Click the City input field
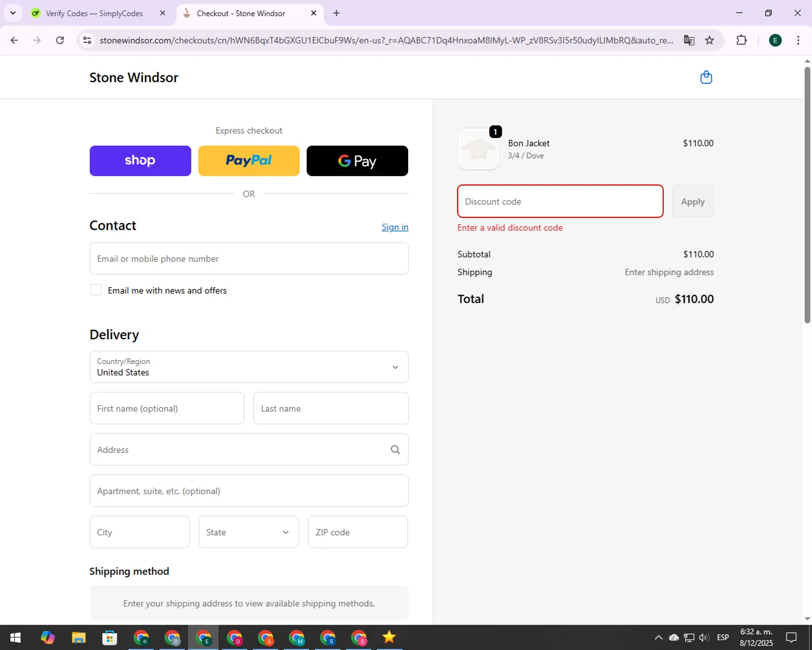 tap(140, 532)
